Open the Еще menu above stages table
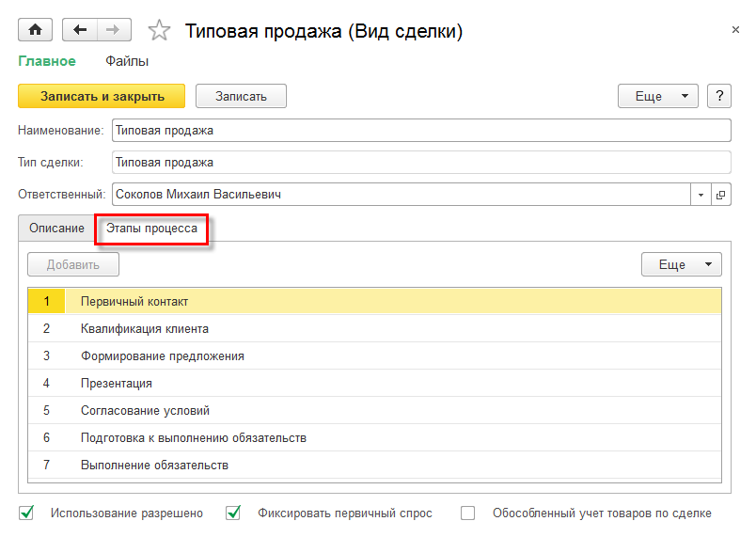 pyautogui.click(x=681, y=264)
